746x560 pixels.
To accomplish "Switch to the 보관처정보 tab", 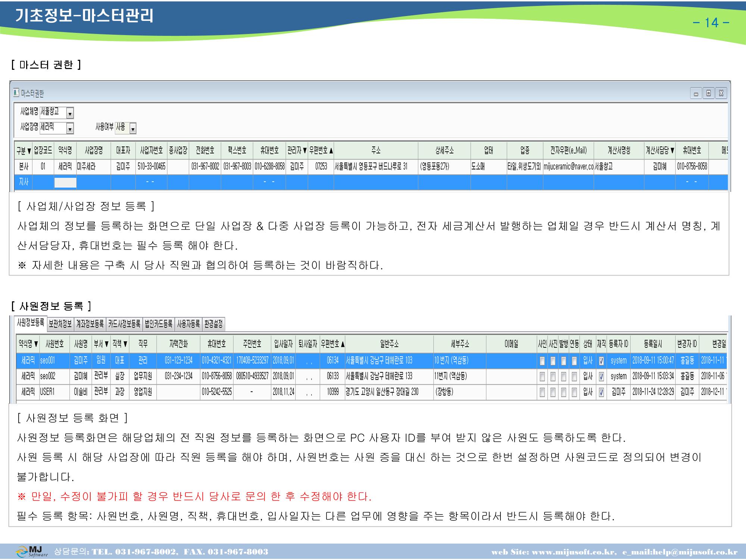I will point(60,324).
